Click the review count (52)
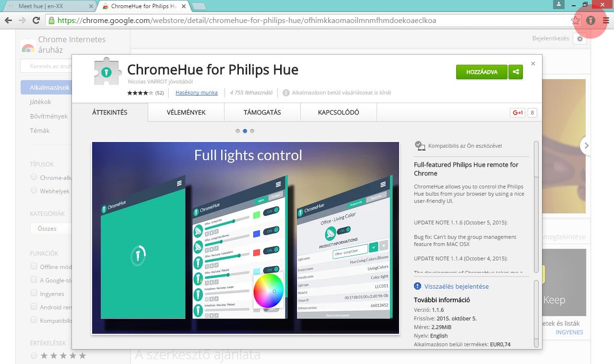The width and height of the screenshot is (614, 364). 160,93
